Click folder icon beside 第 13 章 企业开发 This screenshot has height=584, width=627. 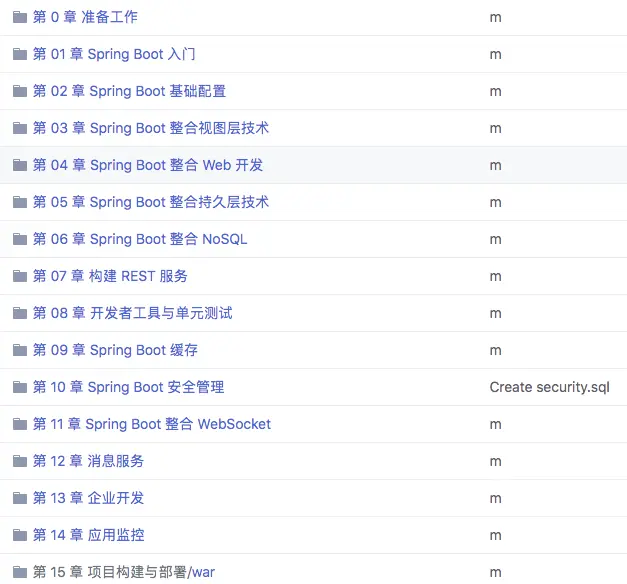pos(20,498)
